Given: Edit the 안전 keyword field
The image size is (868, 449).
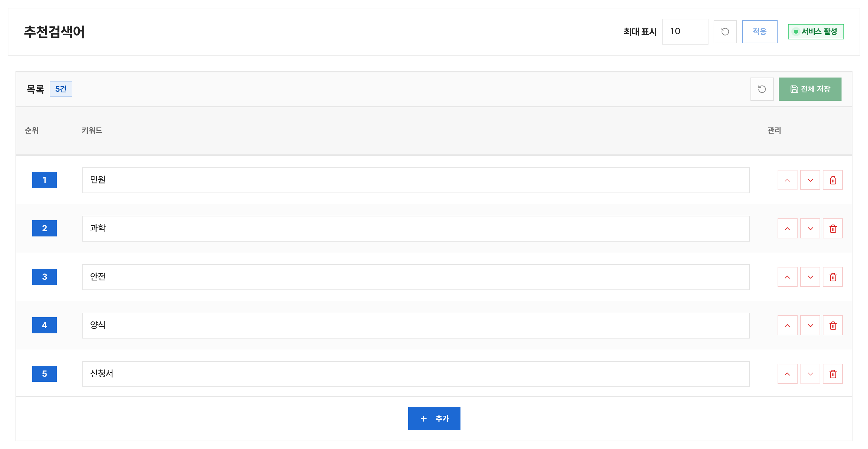Looking at the screenshot, I should pyautogui.click(x=416, y=277).
